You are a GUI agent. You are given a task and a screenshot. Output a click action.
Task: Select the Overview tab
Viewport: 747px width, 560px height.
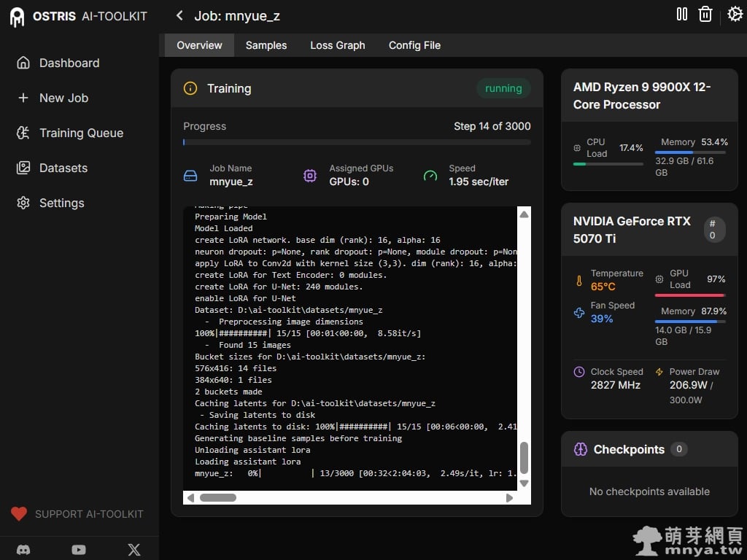pos(199,45)
